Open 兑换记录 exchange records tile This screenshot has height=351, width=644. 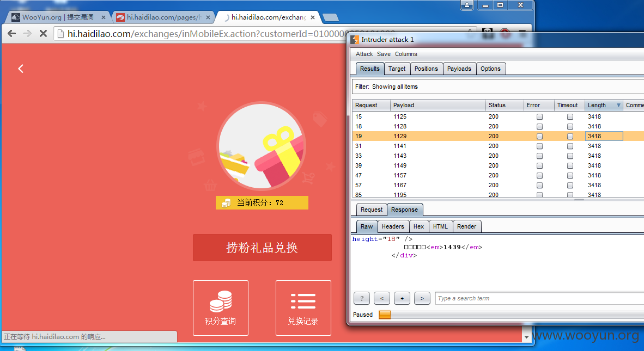[x=303, y=308]
